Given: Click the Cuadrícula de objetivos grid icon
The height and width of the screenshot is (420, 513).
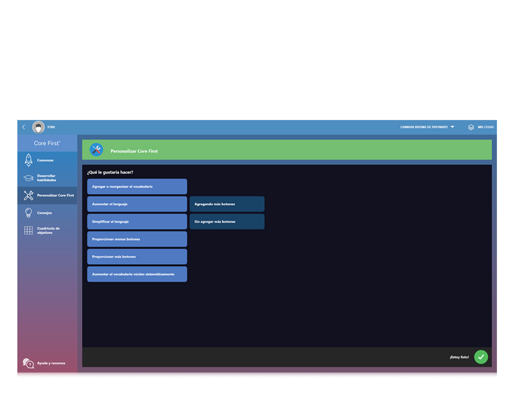Looking at the screenshot, I should pos(28,230).
